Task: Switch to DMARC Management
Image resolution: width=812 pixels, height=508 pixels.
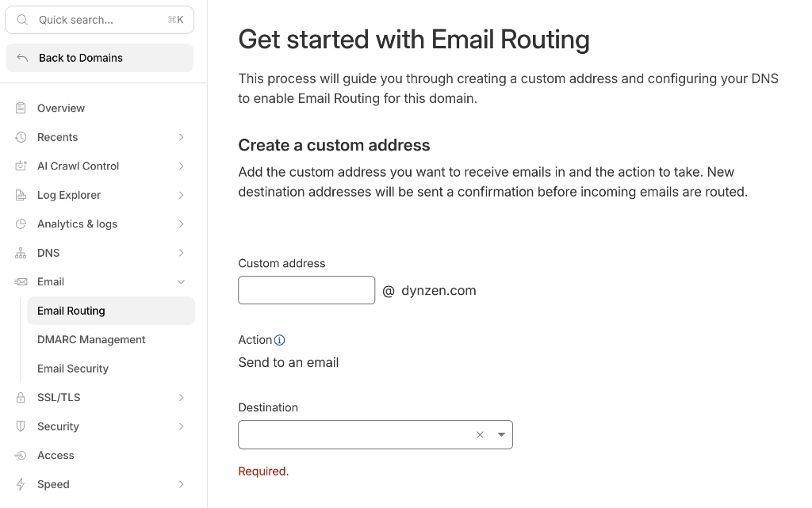Action: pyautogui.click(x=91, y=339)
